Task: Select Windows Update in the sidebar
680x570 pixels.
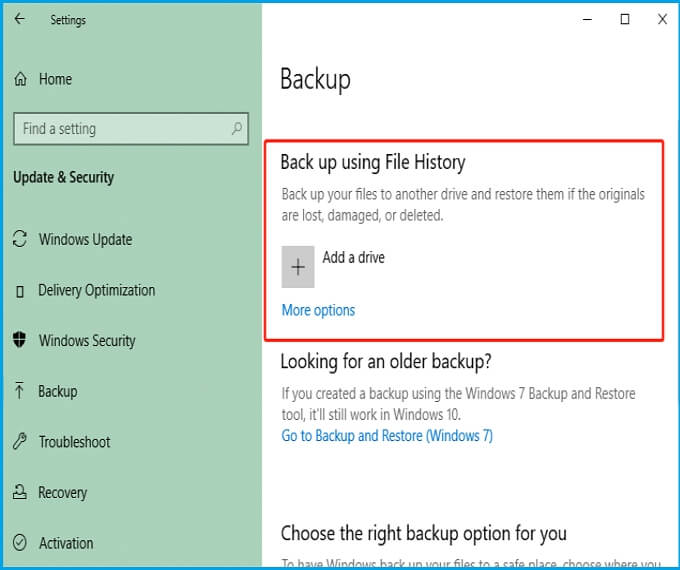Action: coord(85,240)
